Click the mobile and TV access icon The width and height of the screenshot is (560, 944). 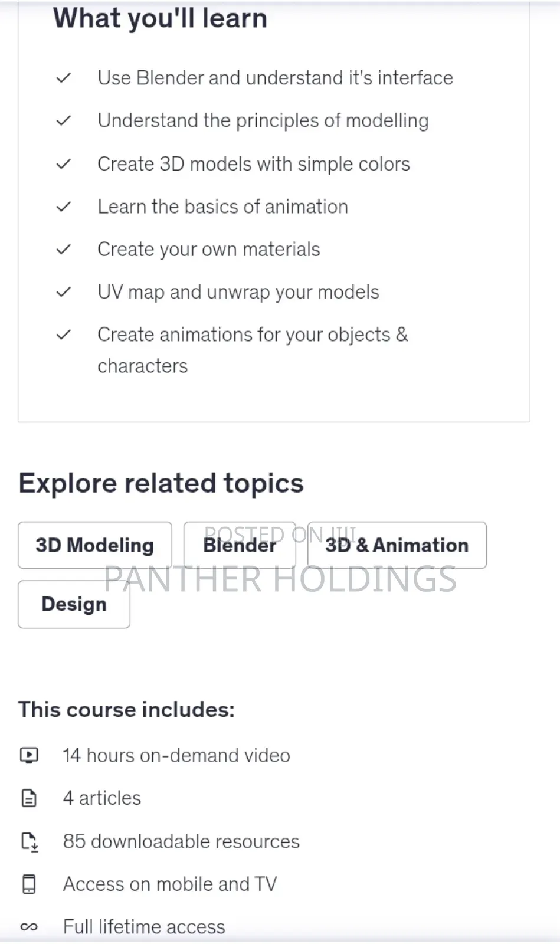point(28,884)
